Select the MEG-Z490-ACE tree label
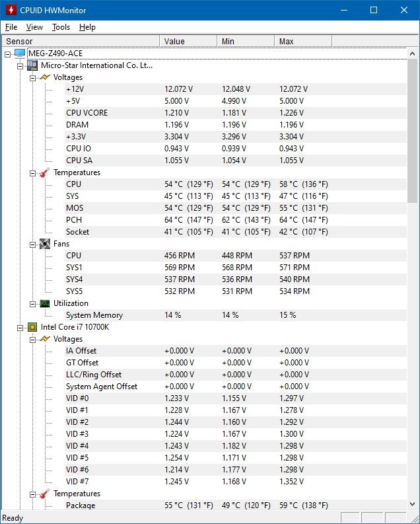This screenshot has height=524, width=420. [55, 54]
